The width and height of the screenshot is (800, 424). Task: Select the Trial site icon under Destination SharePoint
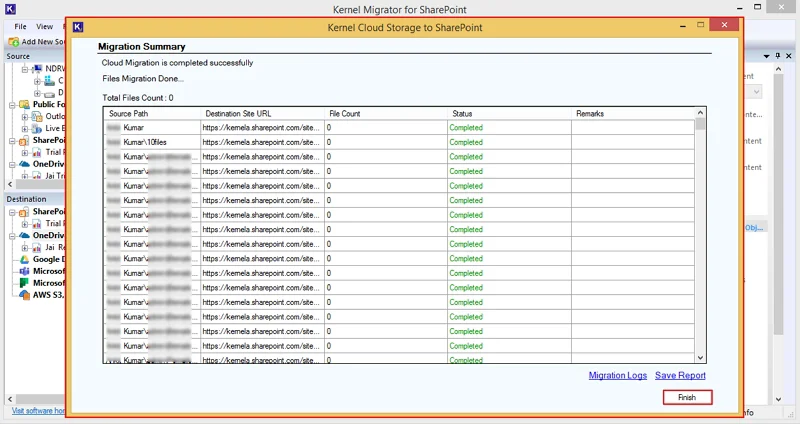[x=37, y=224]
